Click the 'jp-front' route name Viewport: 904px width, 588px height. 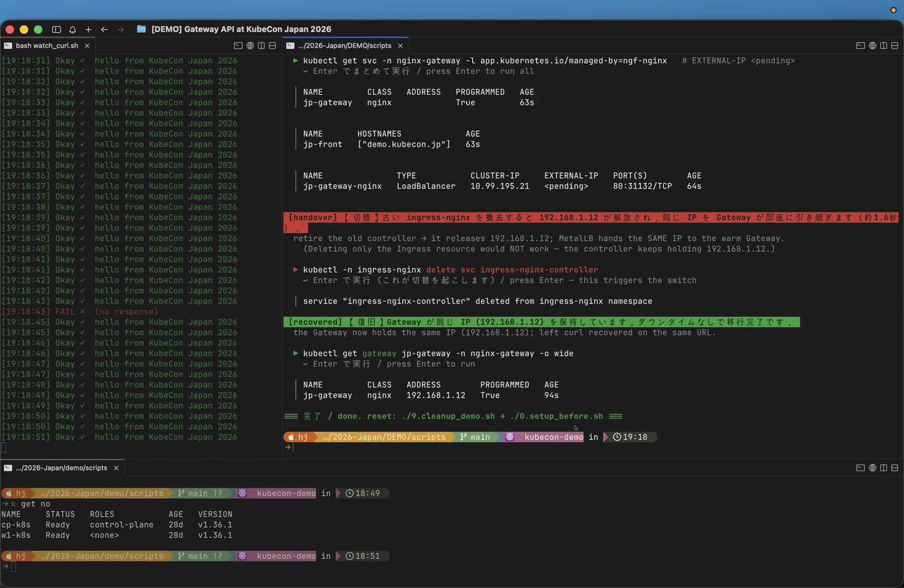click(323, 144)
